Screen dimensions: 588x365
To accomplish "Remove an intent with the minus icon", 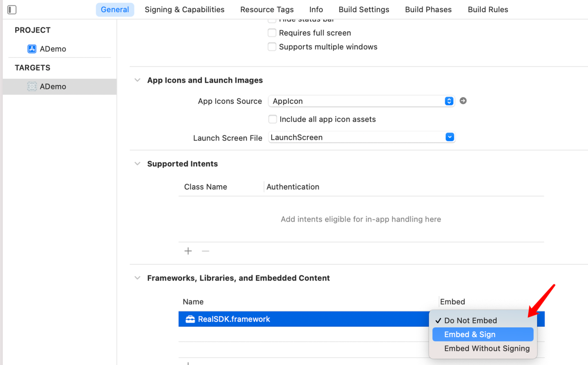I will pyautogui.click(x=205, y=251).
